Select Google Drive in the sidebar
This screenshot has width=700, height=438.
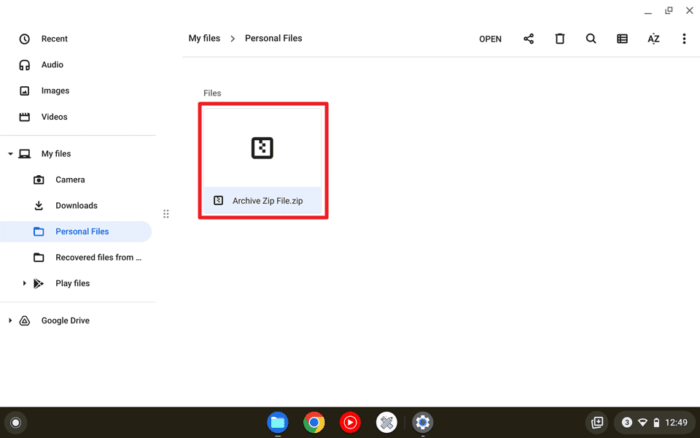[x=65, y=321]
